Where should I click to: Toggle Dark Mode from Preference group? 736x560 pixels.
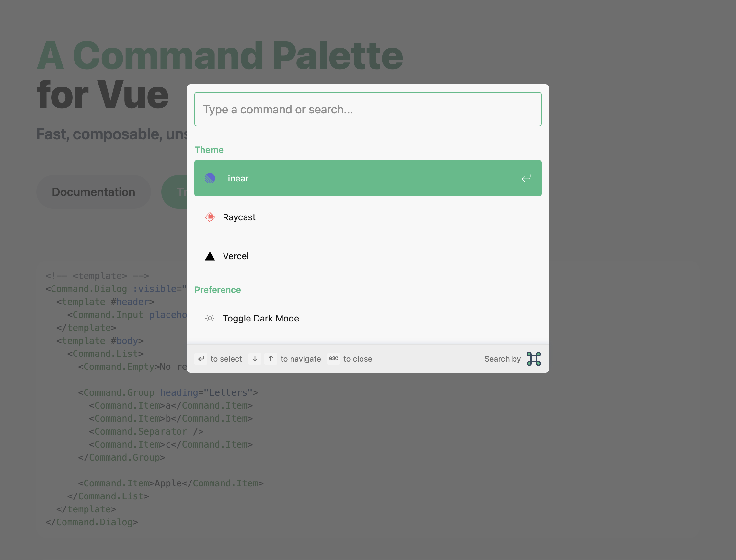point(368,318)
